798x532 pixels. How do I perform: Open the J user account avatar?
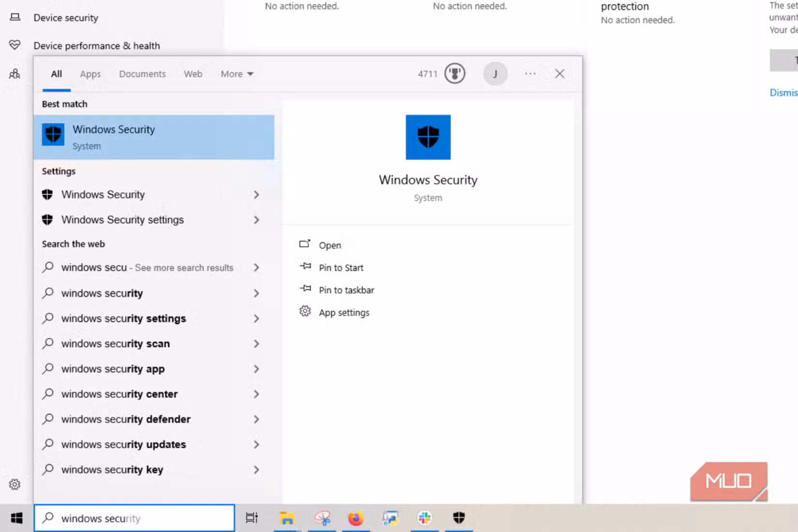pos(495,74)
